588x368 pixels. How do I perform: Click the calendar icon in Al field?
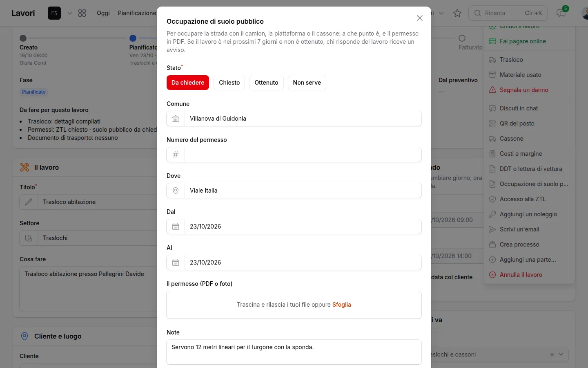pos(176,263)
